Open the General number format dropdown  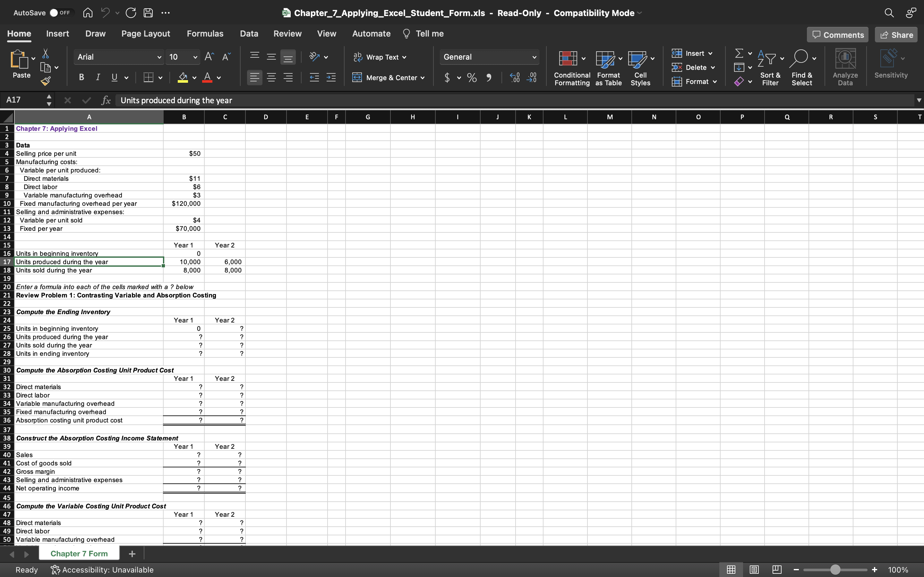pos(534,57)
